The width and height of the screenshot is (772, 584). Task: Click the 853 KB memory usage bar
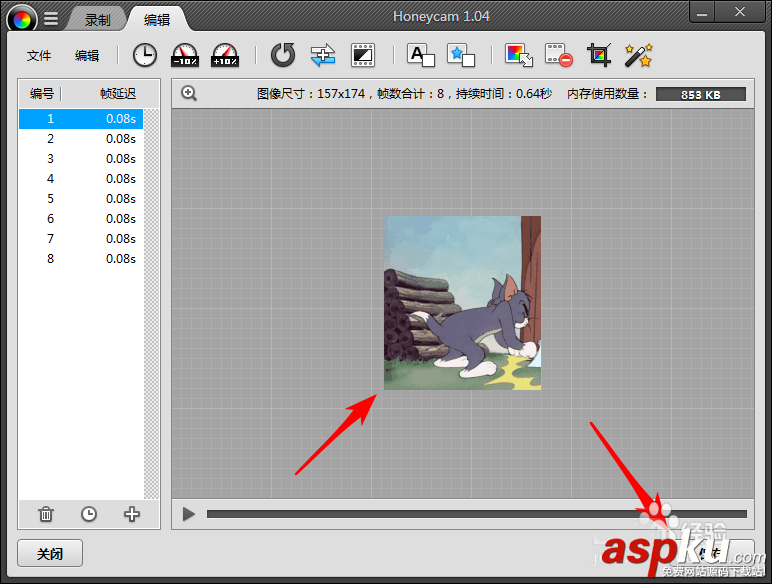(x=701, y=94)
